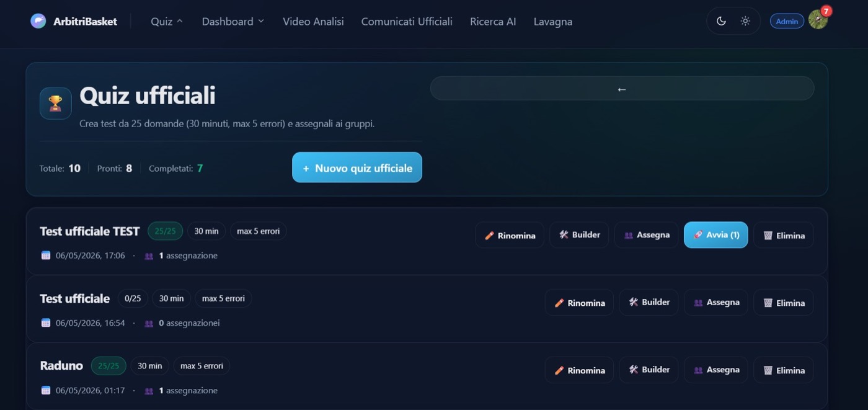This screenshot has width=868, height=410.
Task: Click date text 06/05/2026, 16:54
Action: click(91, 323)
